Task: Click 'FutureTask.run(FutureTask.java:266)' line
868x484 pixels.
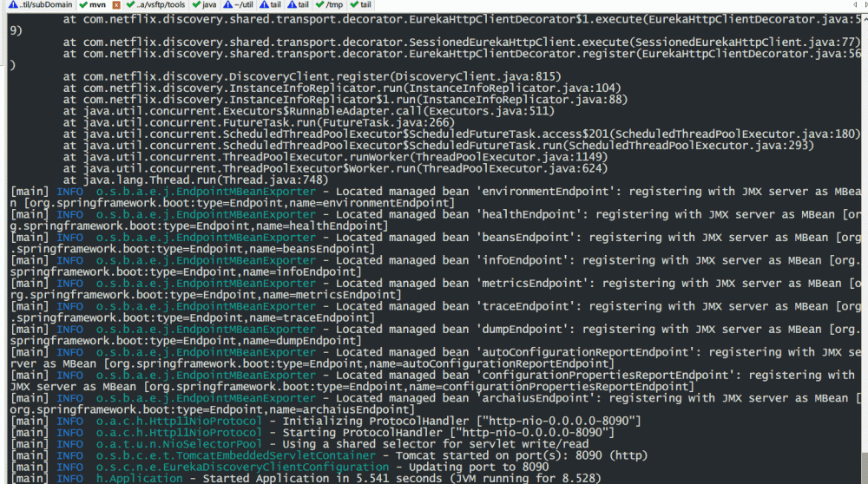Action: point(259,123)
